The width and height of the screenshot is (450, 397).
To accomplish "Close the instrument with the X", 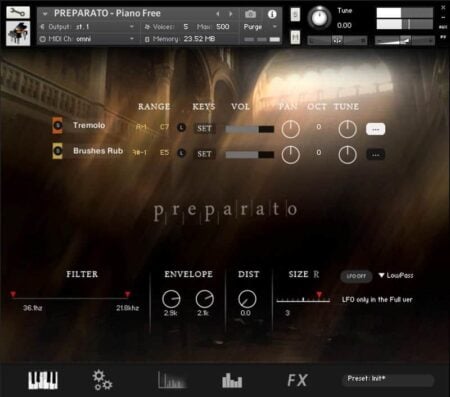I will point(443,7).
